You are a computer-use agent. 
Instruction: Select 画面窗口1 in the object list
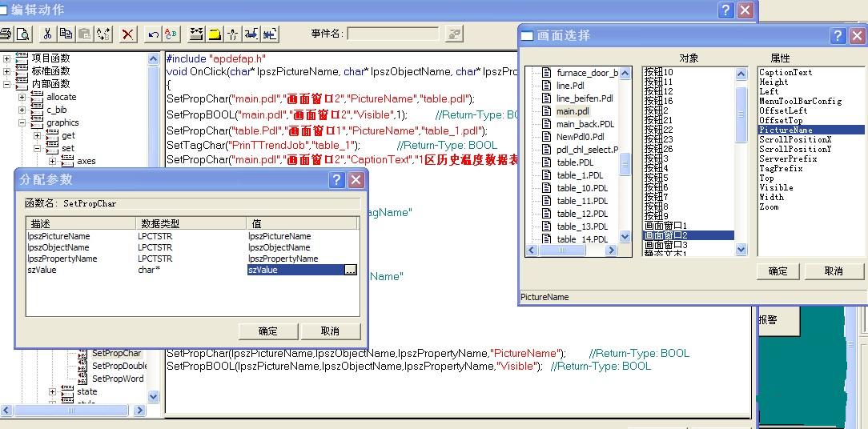665,226
